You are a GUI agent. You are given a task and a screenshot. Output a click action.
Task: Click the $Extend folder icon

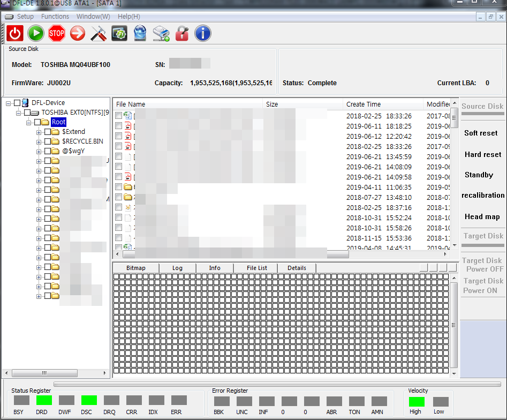[x=56, y=132]
